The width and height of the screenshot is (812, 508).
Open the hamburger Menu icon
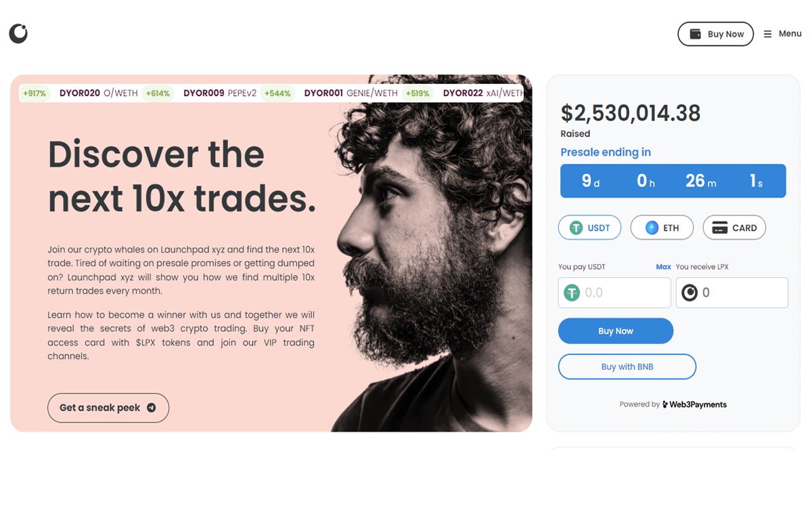pos(767,34)
